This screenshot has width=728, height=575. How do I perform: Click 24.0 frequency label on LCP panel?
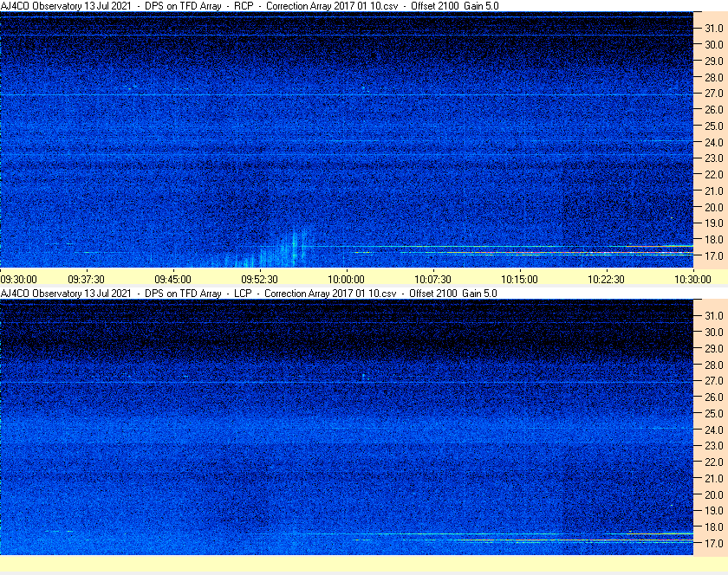click(714, 430)
